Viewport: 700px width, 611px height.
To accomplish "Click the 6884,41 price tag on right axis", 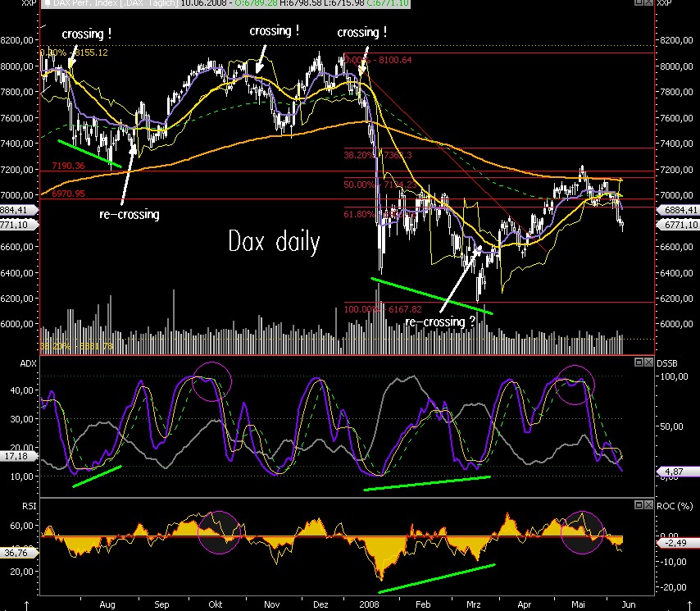I will 678,210.
